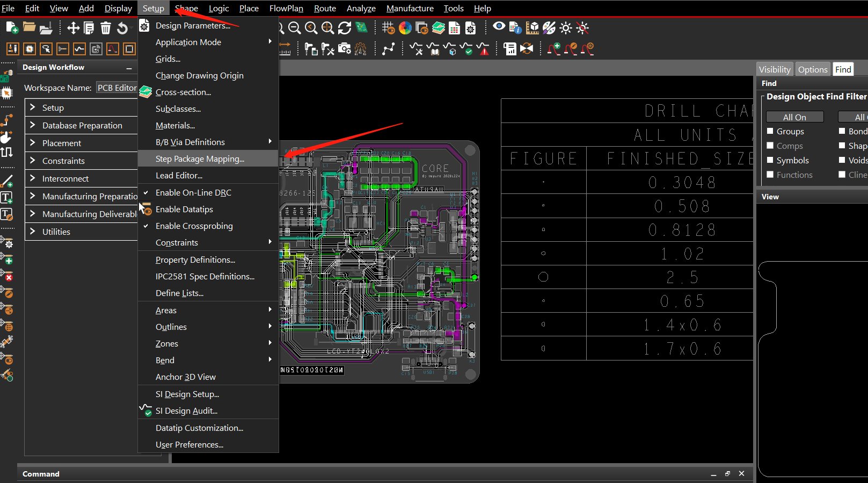Click Lead Editor menu entry
The image size is (868, 483).
(208, 175)
